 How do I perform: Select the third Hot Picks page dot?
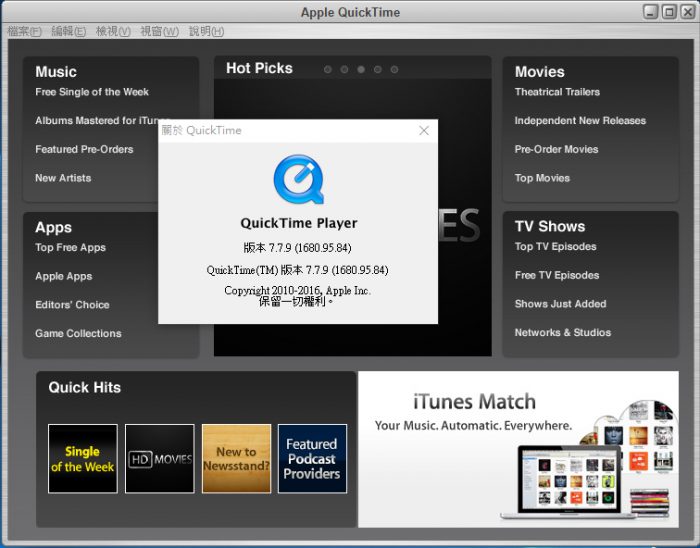pyautogui.click(x=361, y=70)
